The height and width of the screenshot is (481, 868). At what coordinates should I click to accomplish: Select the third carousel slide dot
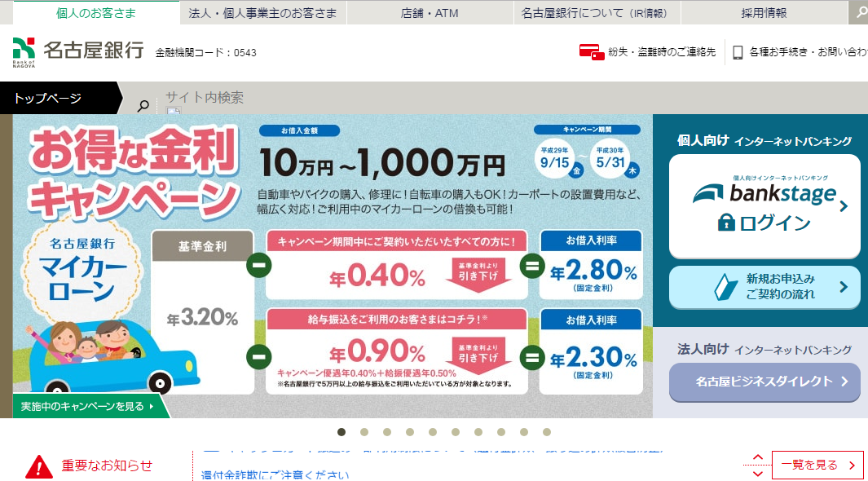point(387,432)
